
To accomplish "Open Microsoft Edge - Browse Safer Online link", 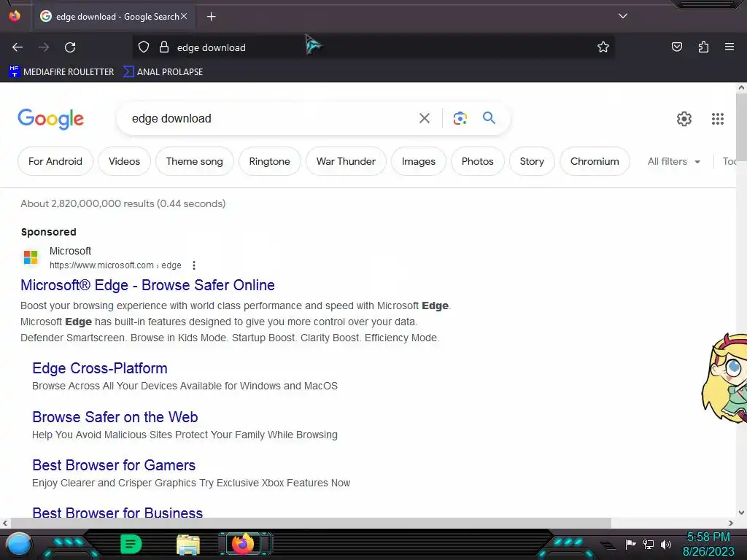I will tap(147, 285).
